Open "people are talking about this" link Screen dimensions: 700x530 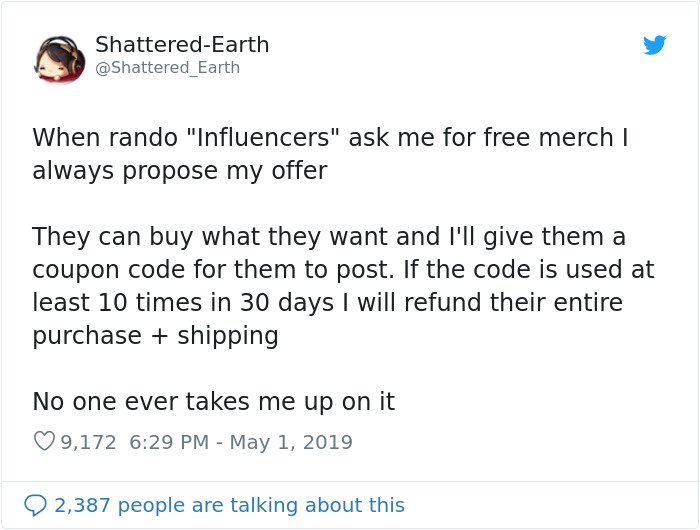pyautogui.click(x=261, y=505)
